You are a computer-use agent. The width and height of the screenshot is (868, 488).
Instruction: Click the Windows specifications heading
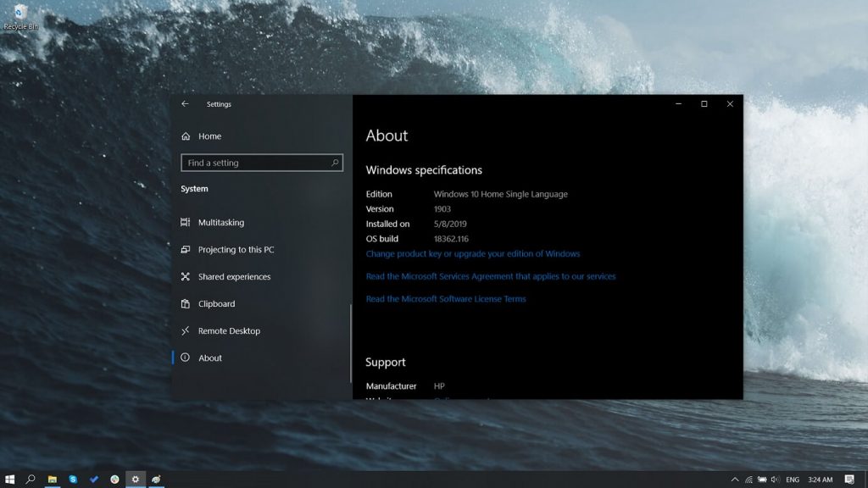[424, 169]
